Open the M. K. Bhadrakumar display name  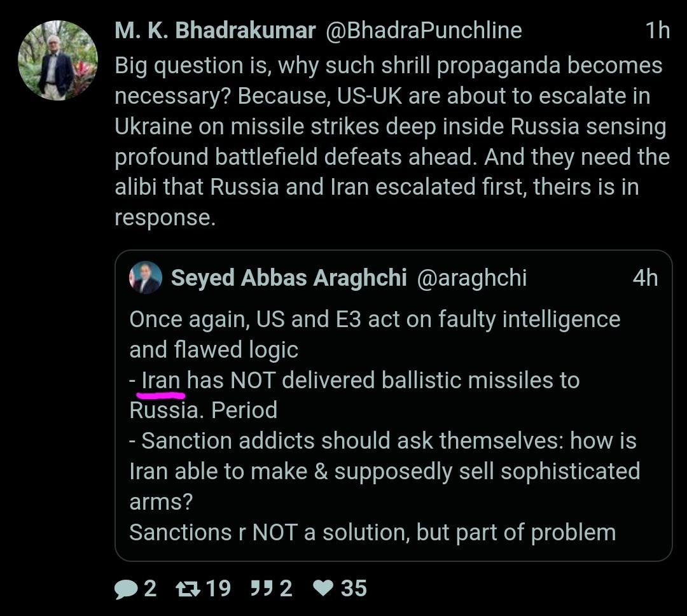tap(214, 31)
